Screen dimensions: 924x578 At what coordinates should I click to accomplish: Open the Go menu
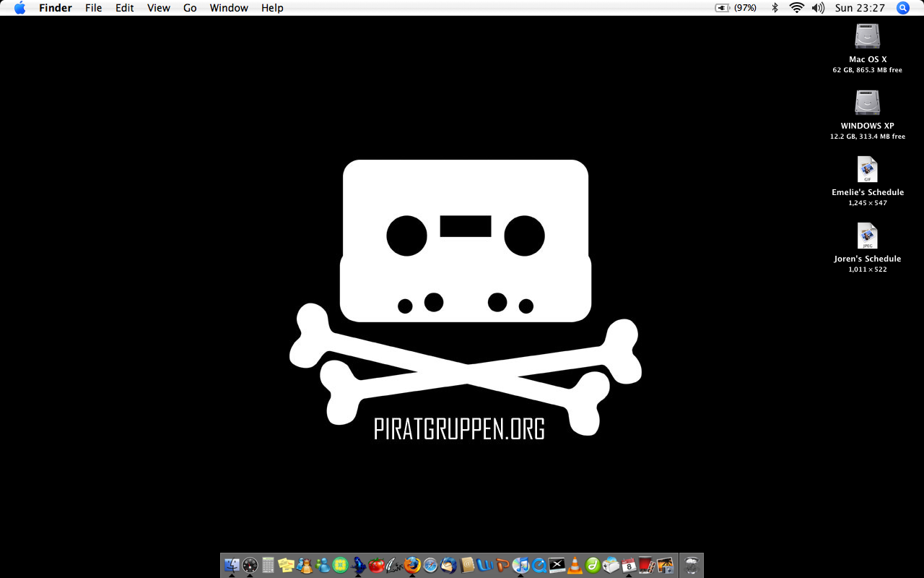190,8
